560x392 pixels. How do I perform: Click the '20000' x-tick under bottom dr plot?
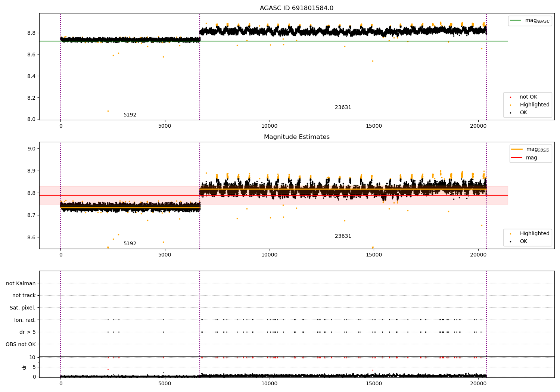coord(478,384)
